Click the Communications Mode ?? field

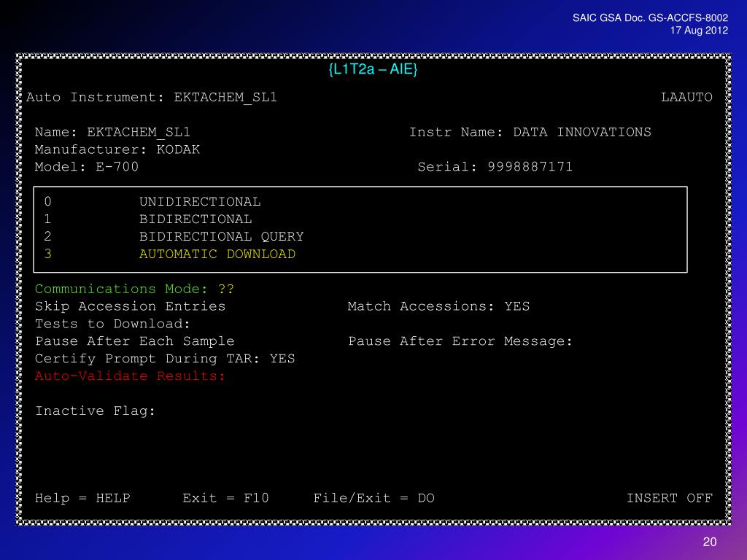pyautogui.click(x=134, y=289)
